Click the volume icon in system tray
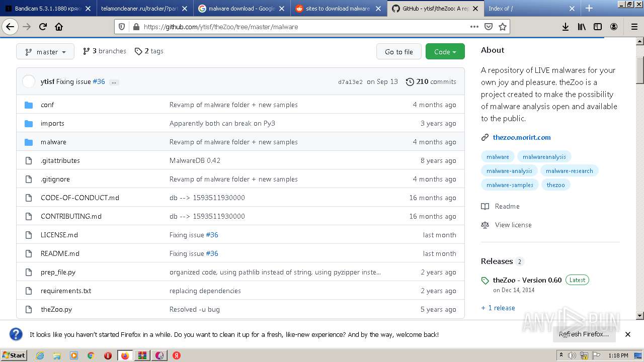Screen dimensions: 644x362 (572, 355)
